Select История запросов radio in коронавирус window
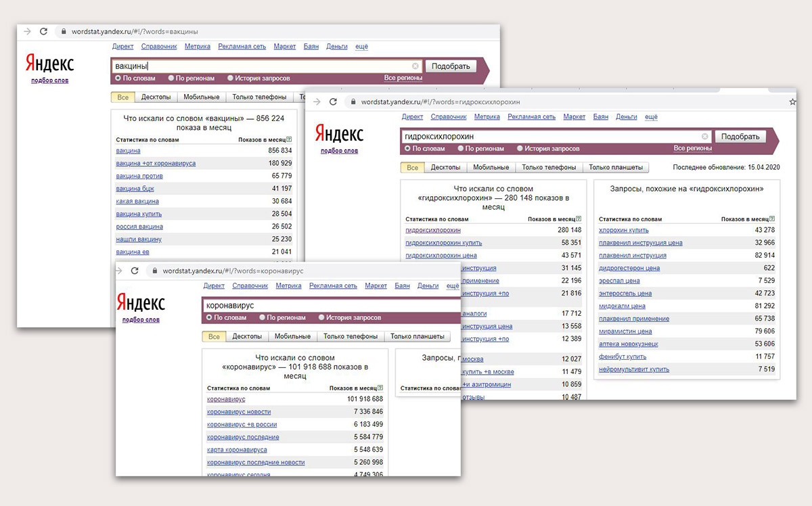Image resolution: width=812 pixels, height=506 pixels. pos(322,317)
